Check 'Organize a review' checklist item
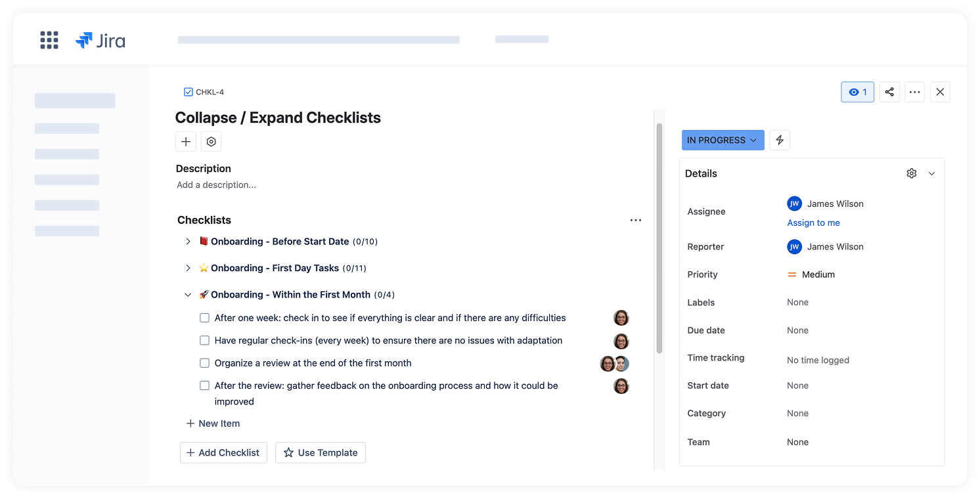980x499 pixels. (204, 363)
